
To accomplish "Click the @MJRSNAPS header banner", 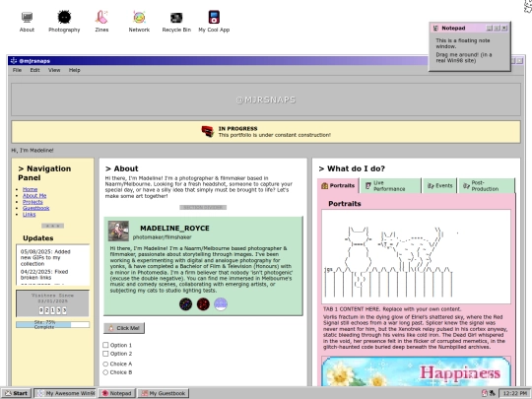I will [x=266, y=100].
